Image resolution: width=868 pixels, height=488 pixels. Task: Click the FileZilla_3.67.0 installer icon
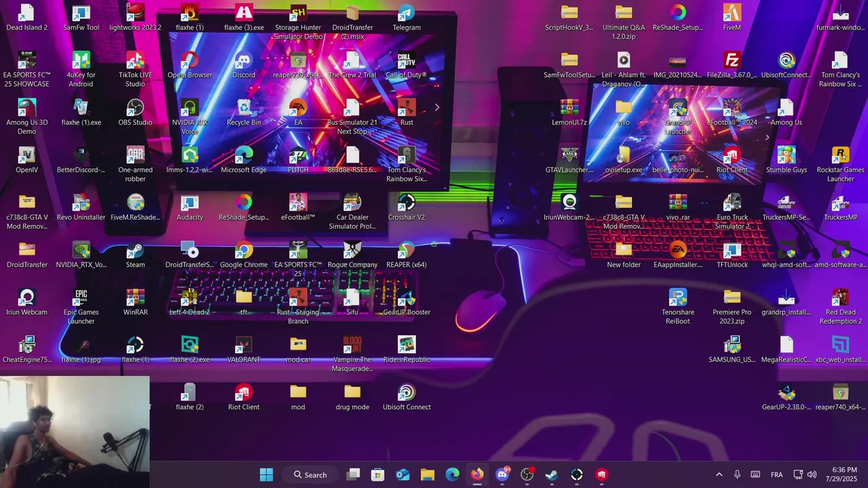(x=732, y=66)
